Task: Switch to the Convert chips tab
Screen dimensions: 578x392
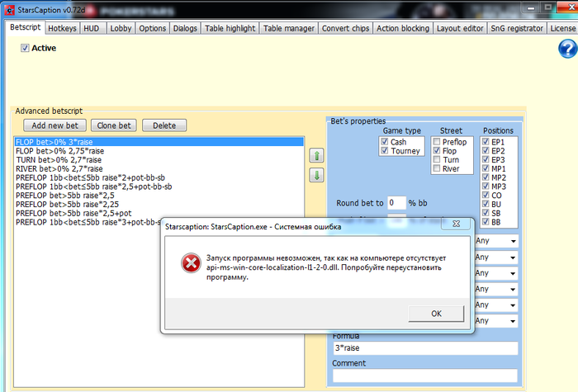Action: (345, 28)
